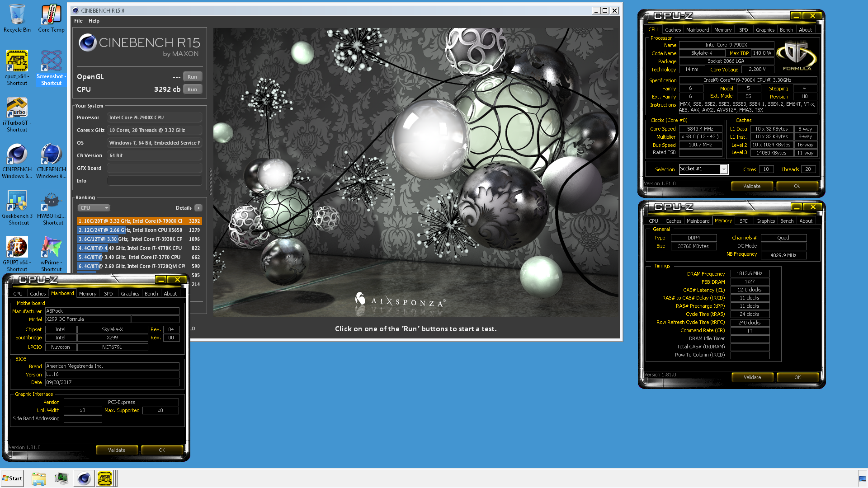Select ranking entry Intel Core i9-7900X
This screenshot has width=868, height=488.
click(x=139, y=221)
